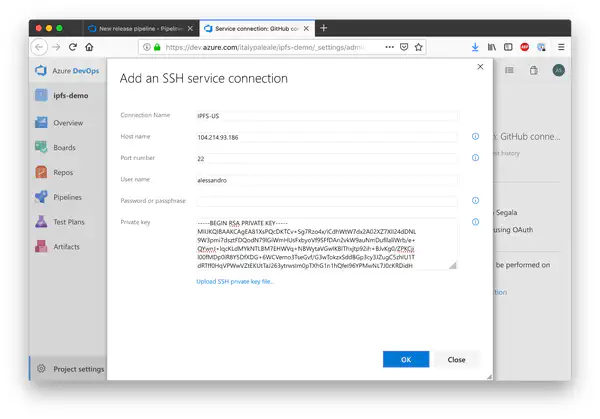Click into the User name field

[x=326, y=179]
